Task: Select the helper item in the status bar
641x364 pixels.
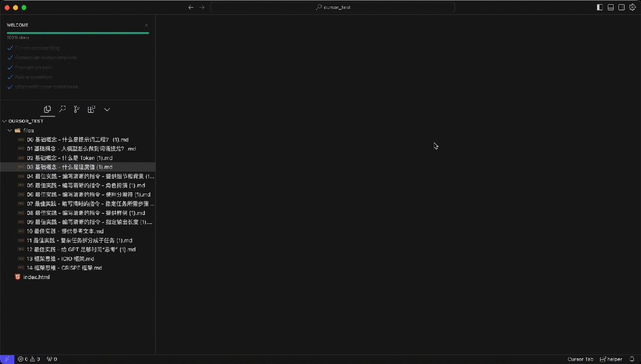Action: [x=612, y=359]
